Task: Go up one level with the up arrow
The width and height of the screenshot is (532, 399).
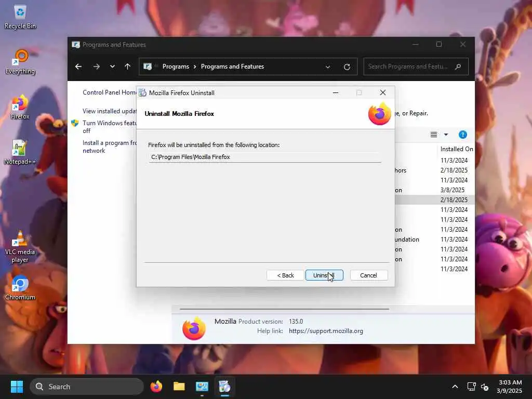Action: (x=128, y=66)
